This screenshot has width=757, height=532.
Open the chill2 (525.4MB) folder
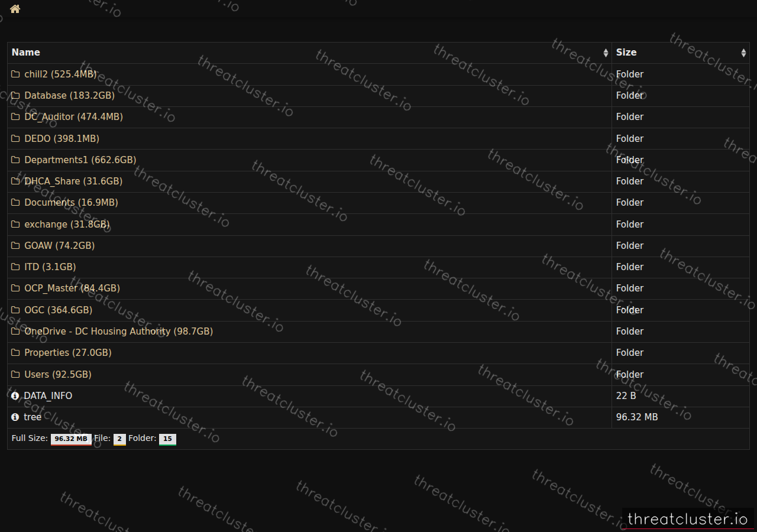[x=60, y=74]
